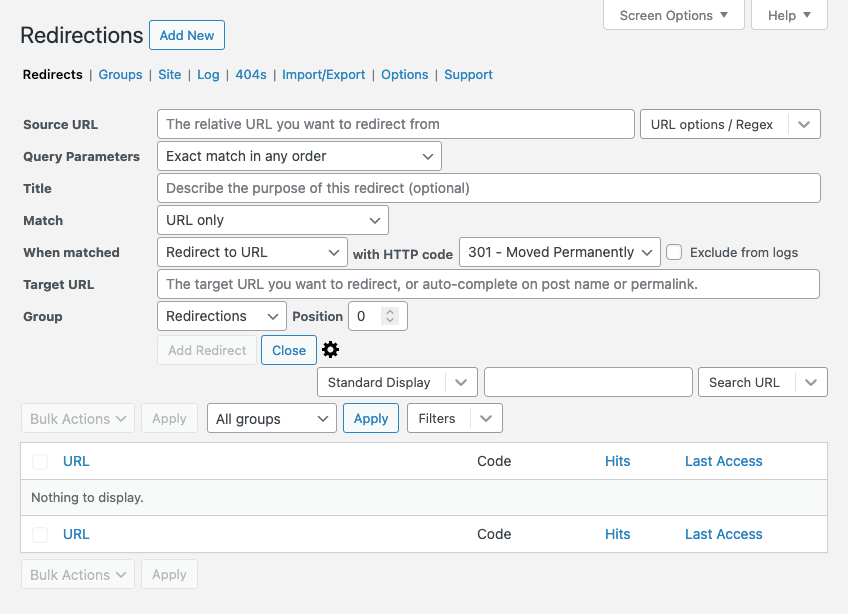Select all via the bottom table footer checkbox

(x=40, y=534)
